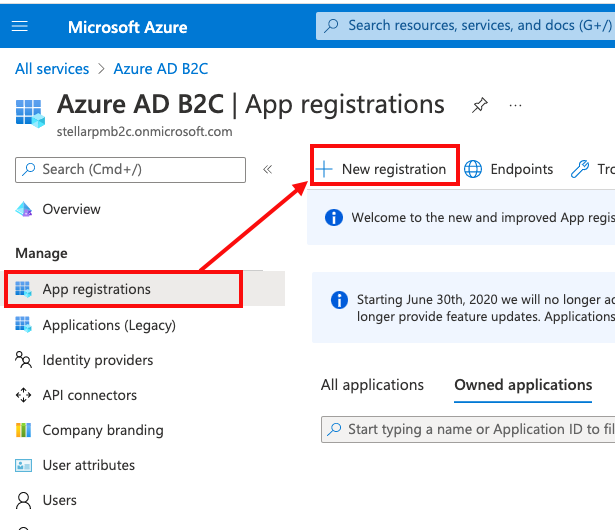Collapse the sidebar with double chevron
The height and width of the screenshot is (530, 615).
point(267,170)
